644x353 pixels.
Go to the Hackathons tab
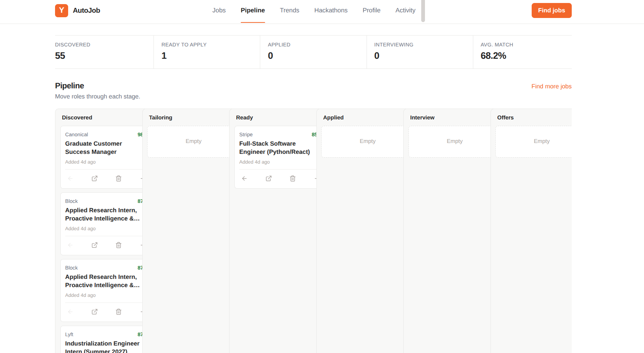pos(331,10)
